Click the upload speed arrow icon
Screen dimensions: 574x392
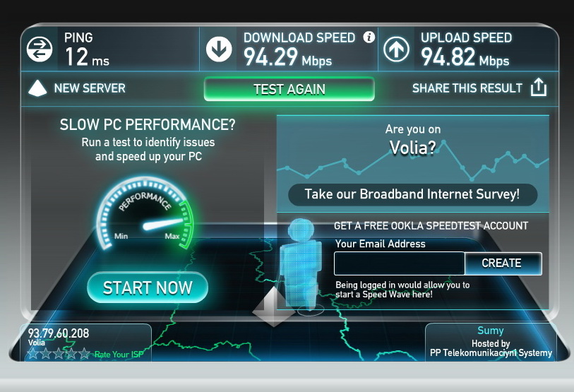[x=396, y=49]
